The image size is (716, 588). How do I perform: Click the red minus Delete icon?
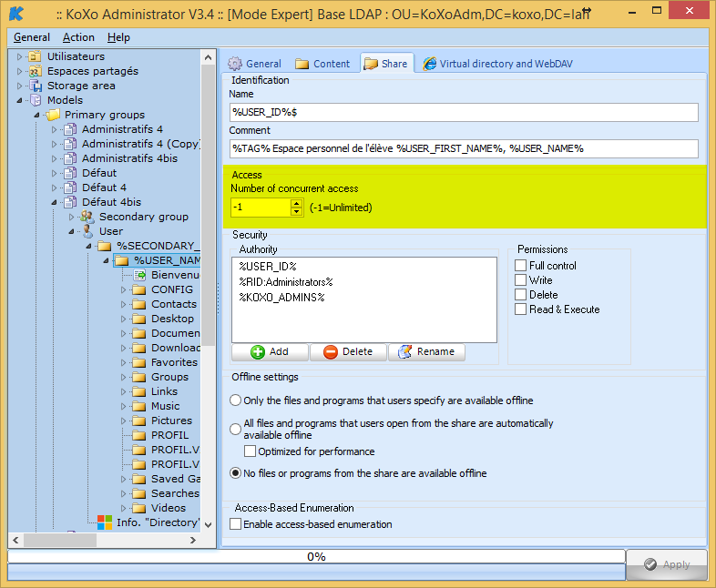point(330,352)
